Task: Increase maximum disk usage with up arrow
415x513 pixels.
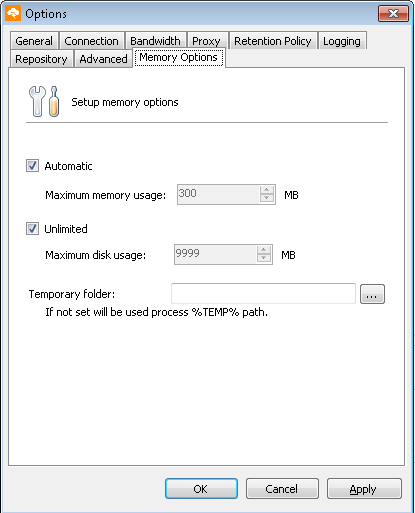Action: tap(264, 250)
